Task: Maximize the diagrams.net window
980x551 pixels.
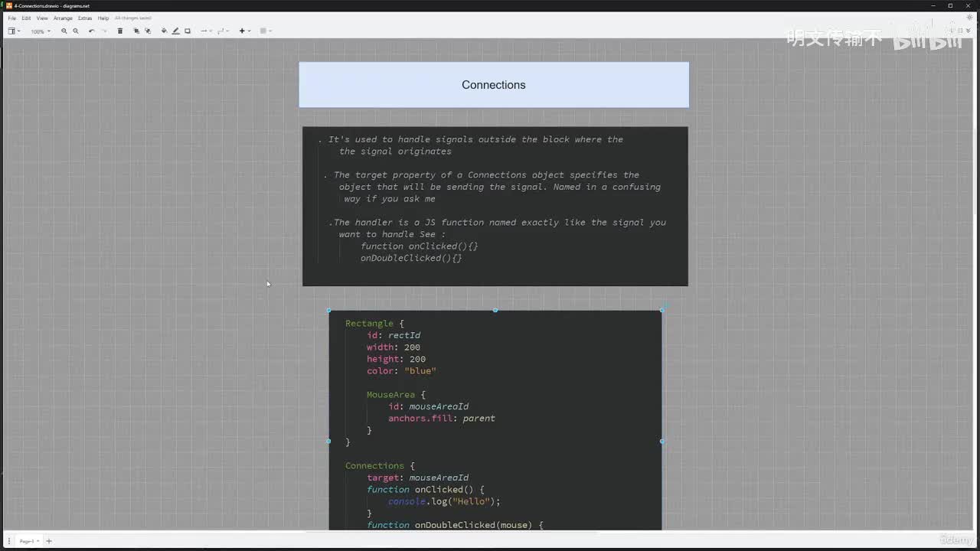Action: click(950, 5)
